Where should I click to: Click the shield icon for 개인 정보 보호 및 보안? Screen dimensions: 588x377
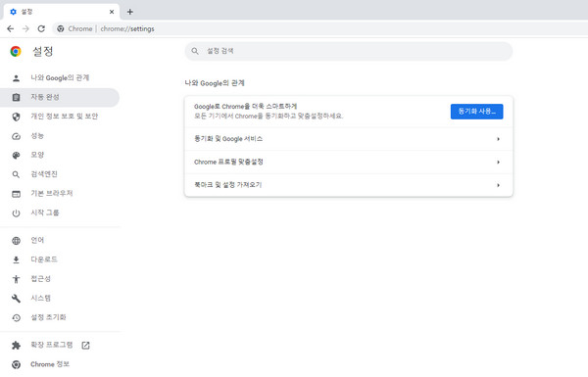tap(16, 117)
